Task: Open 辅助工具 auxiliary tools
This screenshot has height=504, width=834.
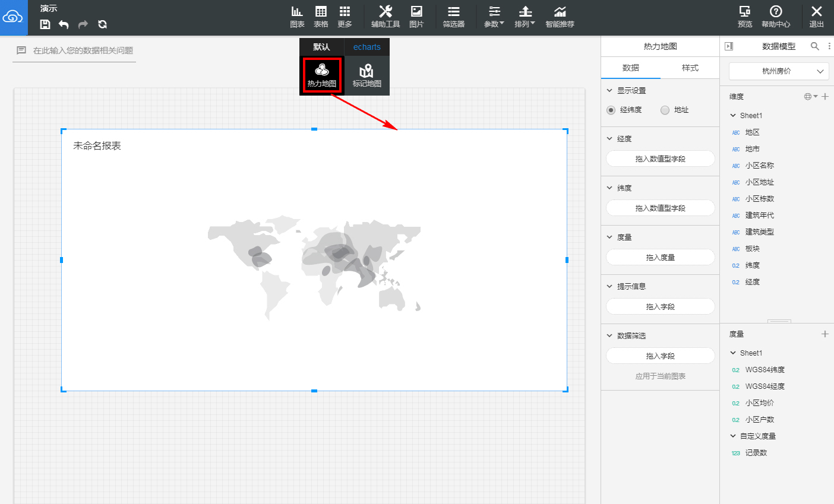Action: (x=386, y=17)
